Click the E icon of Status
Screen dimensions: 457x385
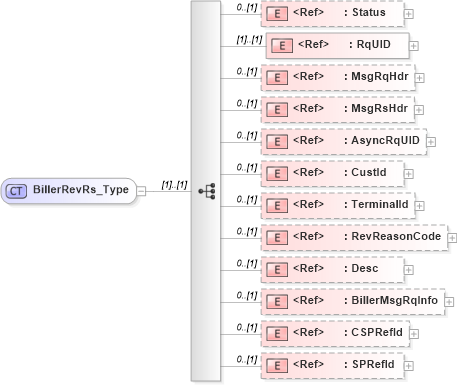pos(277,14)
